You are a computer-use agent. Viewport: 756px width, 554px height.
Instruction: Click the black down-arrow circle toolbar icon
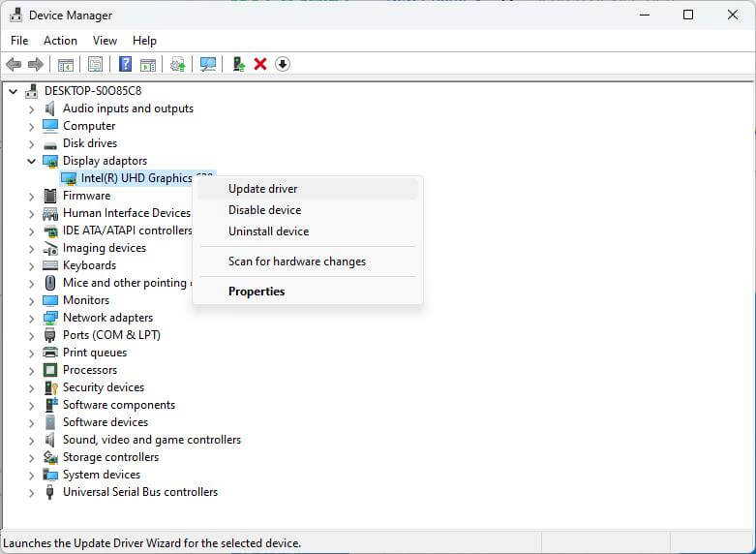tap(283, 64)
